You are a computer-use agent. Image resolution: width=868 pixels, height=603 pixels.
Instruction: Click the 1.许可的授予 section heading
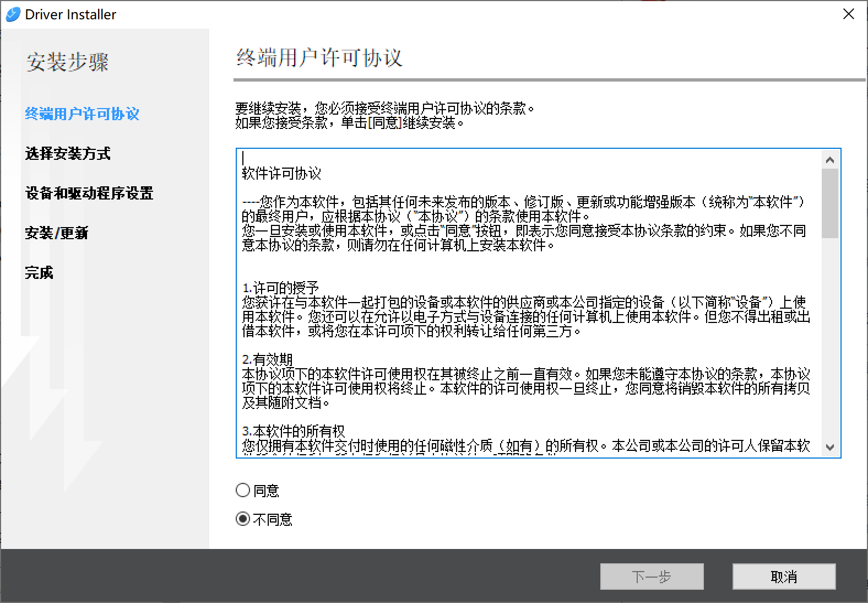[281, 288]
